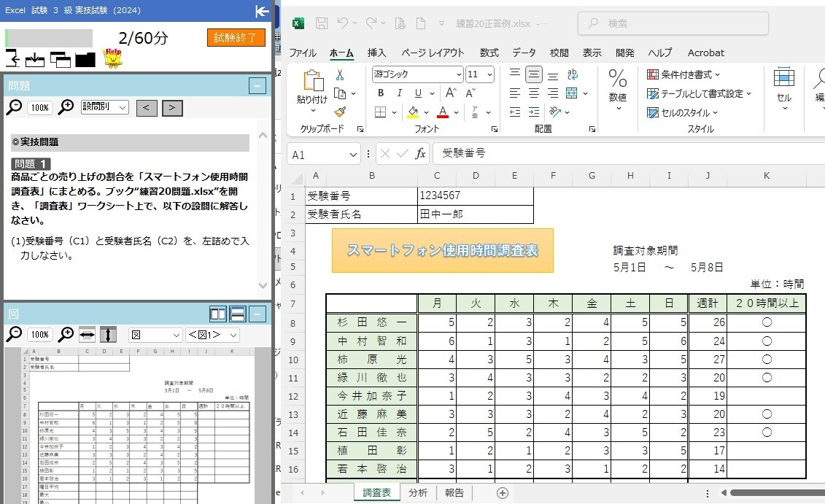Click the Save icon in Excel title bar
This screenshot has width=825, height=504.
(322, 23)
